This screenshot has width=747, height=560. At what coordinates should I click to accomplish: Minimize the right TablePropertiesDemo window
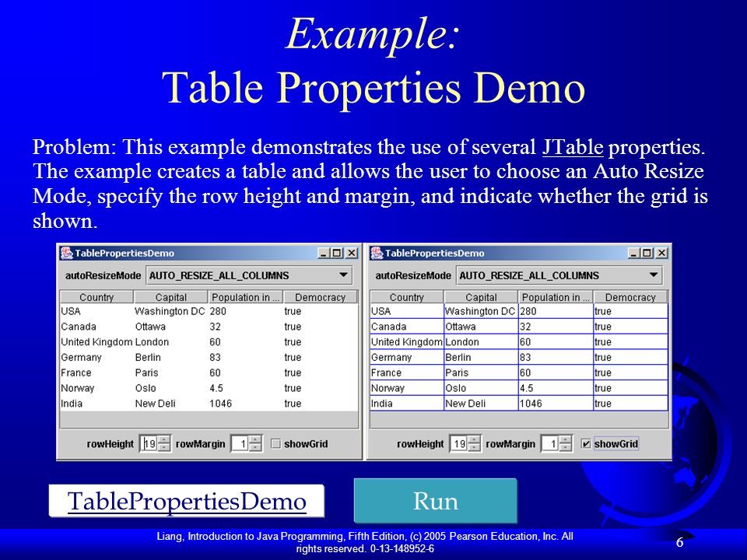click(x=633, y=254)
